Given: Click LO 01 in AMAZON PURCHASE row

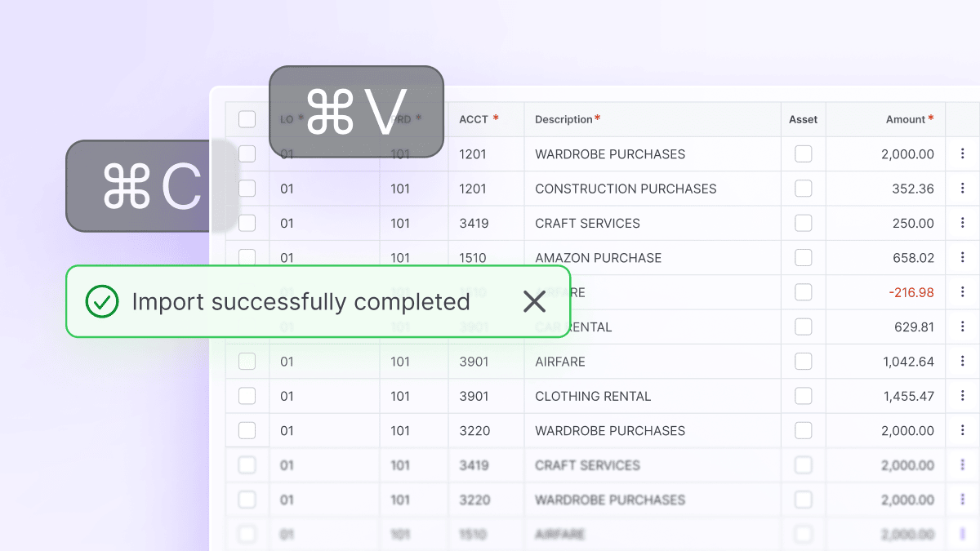Looking at the screenshot, I should point(287,257).
